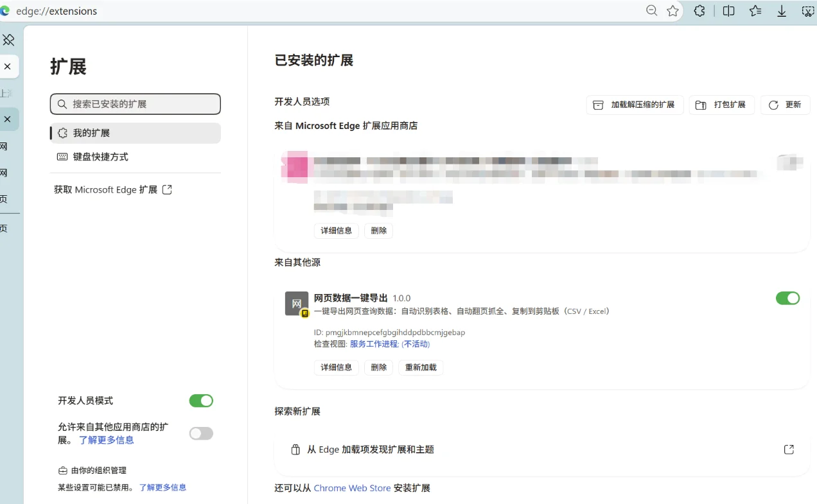Click the Edge logo icon beside the address

tap(5, 11)
